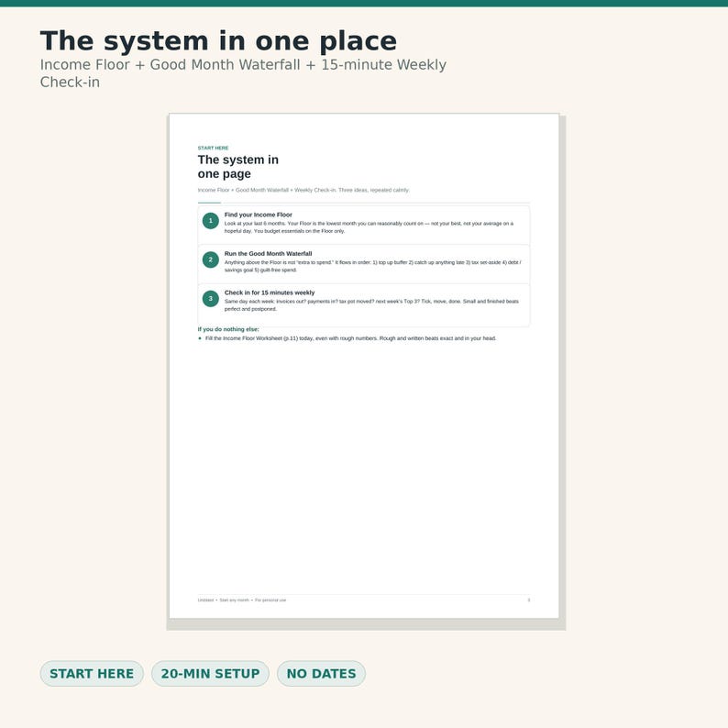Click 'The system in one place' heading
This screenshot has width=728, height=728.
[218, 41]
